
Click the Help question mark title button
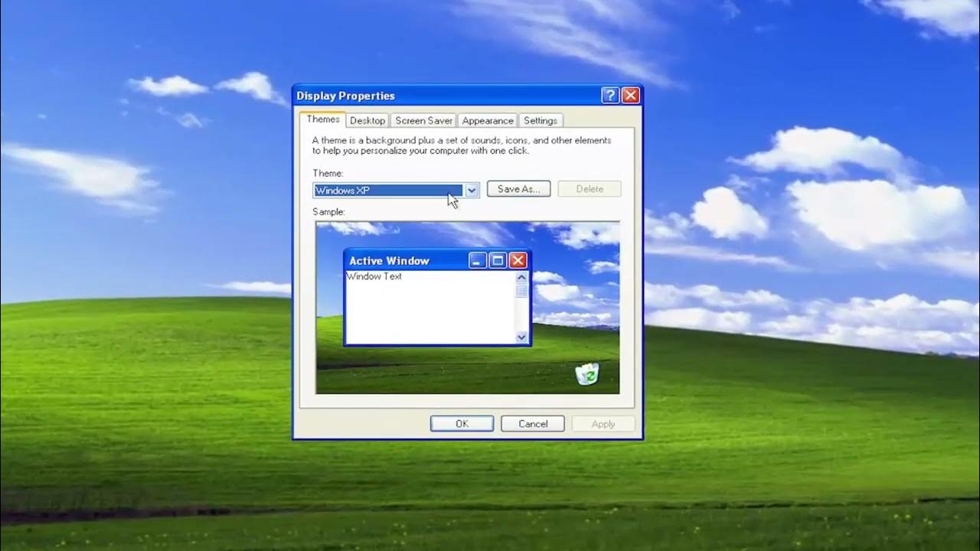click(610, 96)
